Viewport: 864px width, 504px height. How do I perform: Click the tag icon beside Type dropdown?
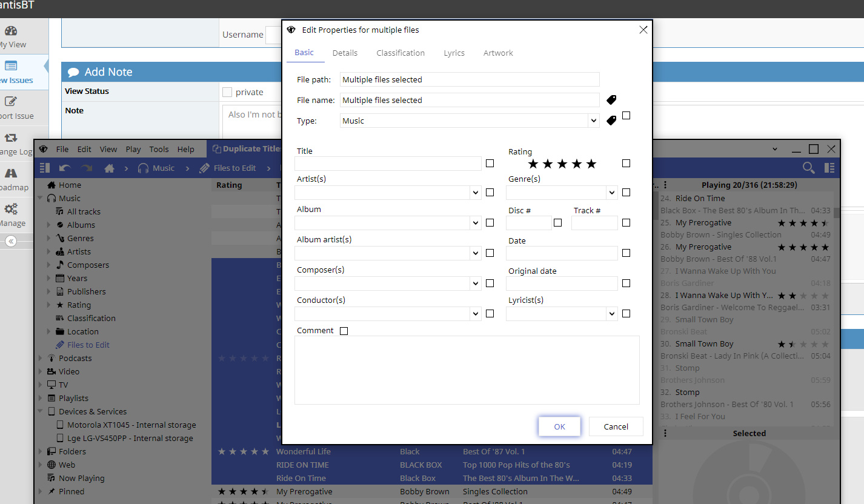click(x=611, y=121)
